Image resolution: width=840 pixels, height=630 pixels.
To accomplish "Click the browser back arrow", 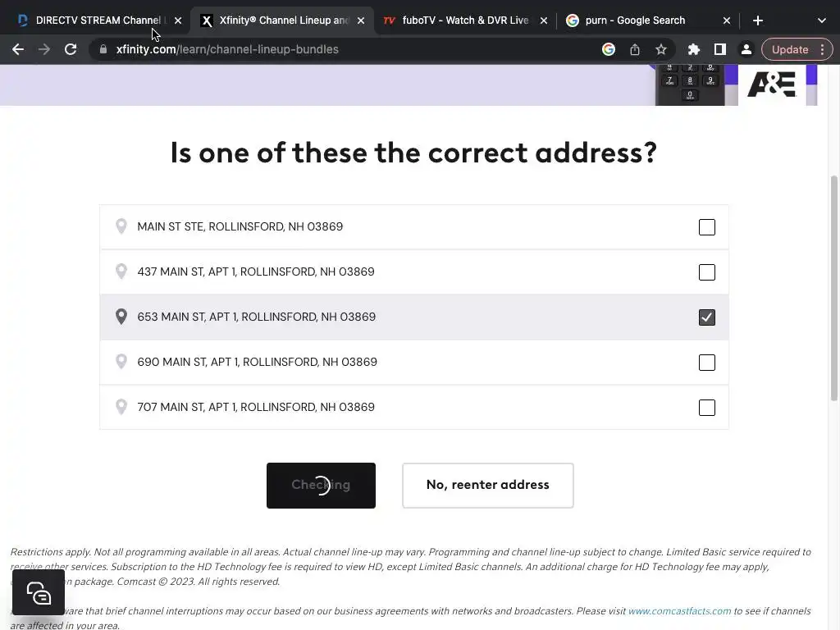I will click(x=18, y=49).
